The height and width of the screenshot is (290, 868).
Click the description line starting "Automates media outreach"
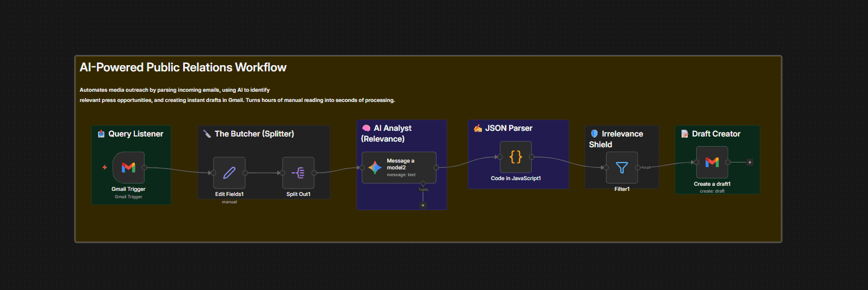[175, 90]
